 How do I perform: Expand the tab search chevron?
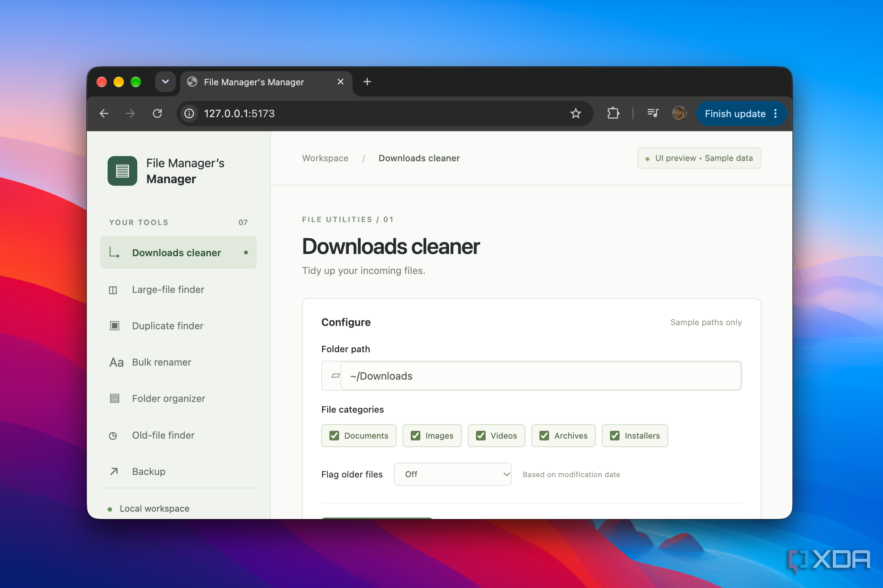click(165, 82)
